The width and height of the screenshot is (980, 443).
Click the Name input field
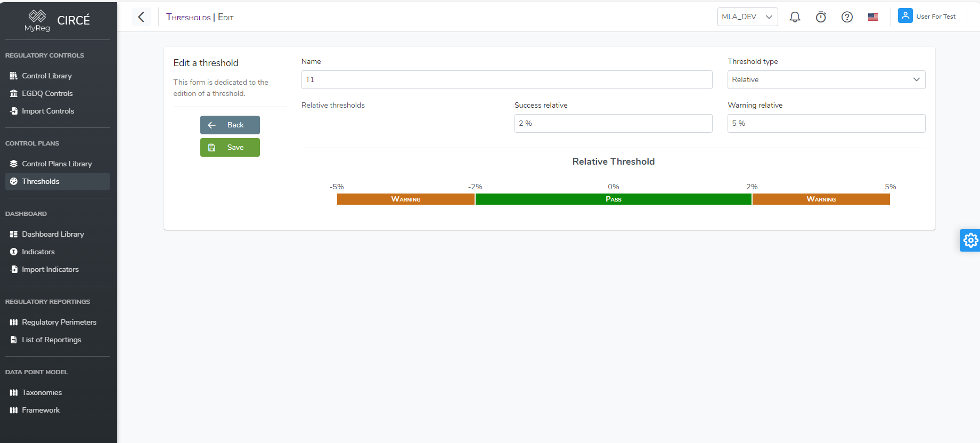tap(506, 80)
